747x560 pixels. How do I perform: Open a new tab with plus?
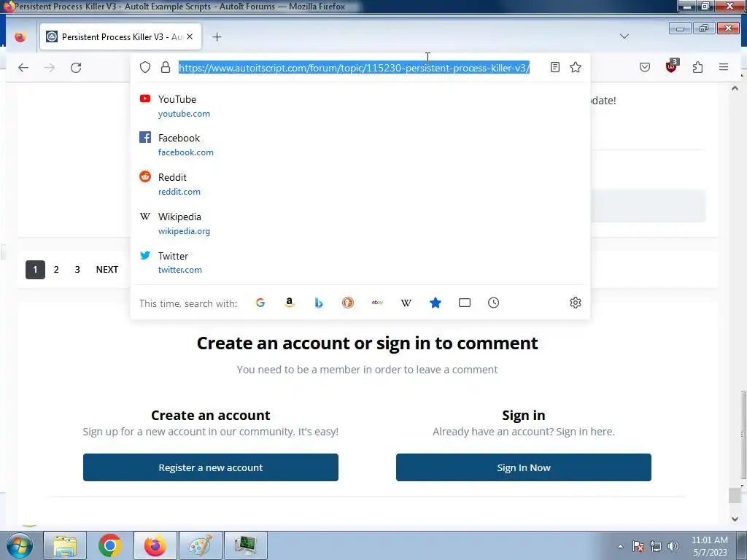[217, 37]
